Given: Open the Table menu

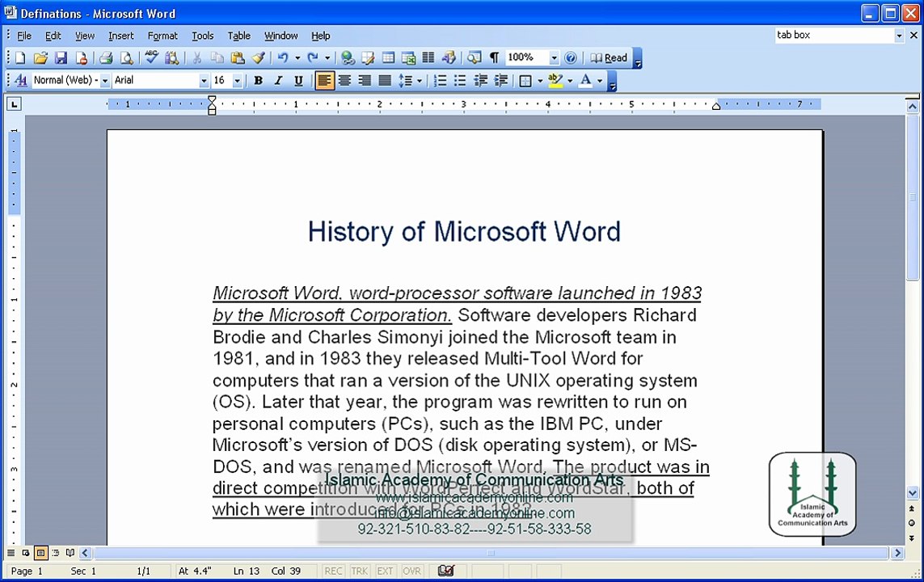Looking at the screenshot, I should (x=238, y=36).
